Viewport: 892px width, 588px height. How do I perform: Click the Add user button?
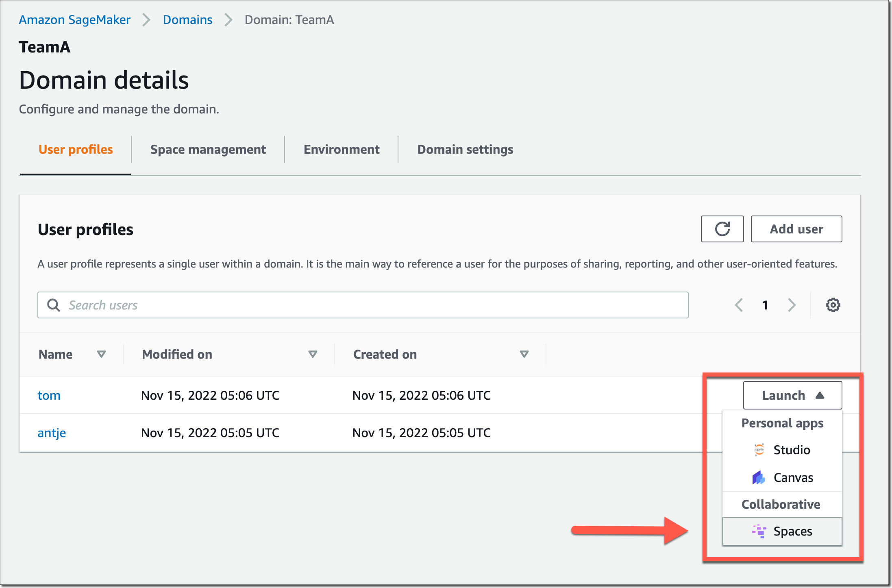(x=796, y=229)
